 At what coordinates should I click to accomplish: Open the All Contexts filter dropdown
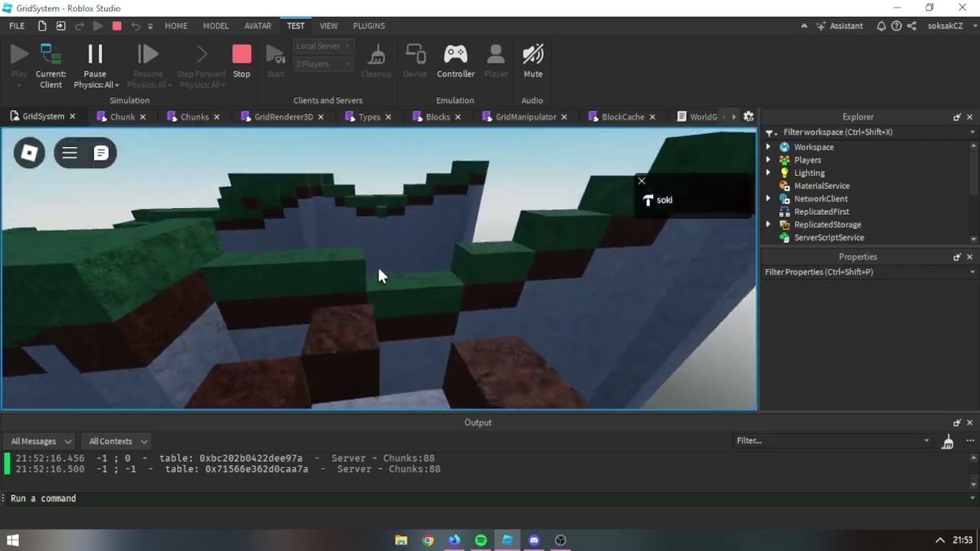[118, 442]
